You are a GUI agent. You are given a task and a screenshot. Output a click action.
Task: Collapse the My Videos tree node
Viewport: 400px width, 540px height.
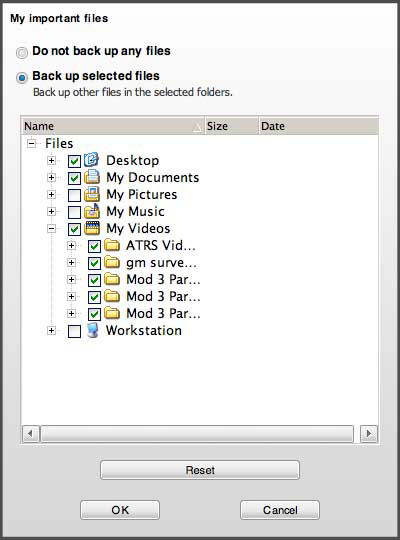pos(51,228)
